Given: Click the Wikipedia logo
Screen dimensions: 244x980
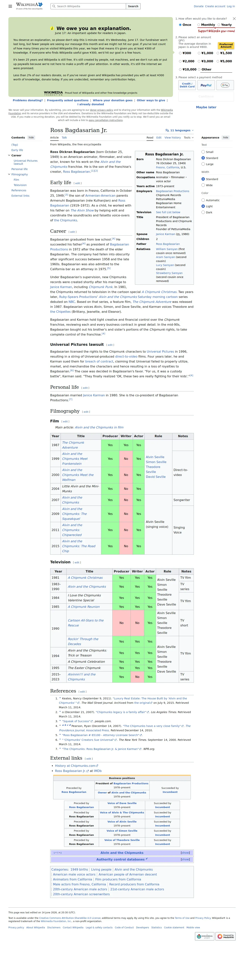Looking at the screenshot, I should click(x=29, y=6).
